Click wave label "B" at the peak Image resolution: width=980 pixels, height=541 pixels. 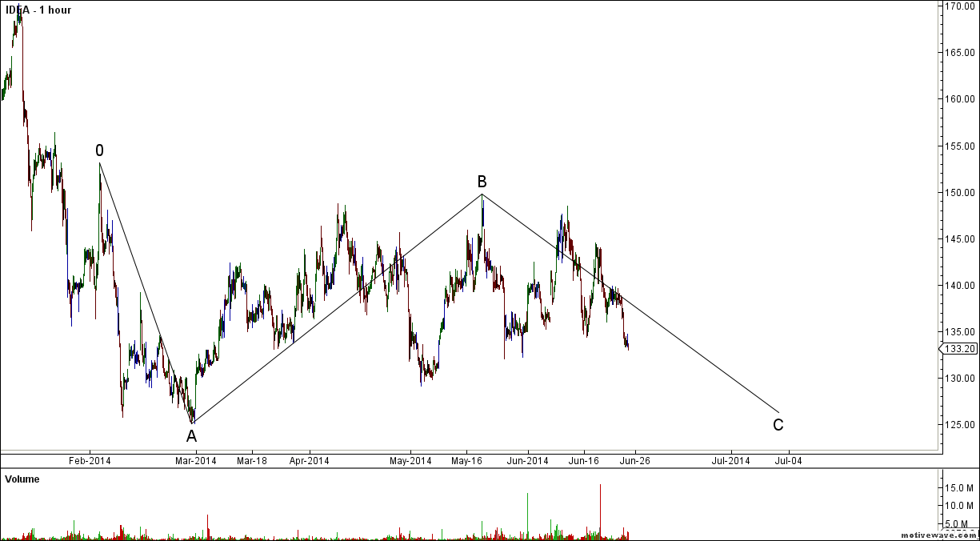482,181
